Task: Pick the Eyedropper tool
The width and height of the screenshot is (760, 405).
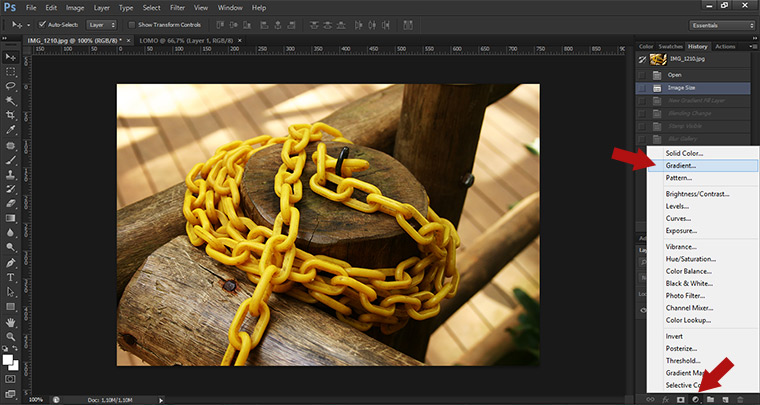Action: coord(10,130)
